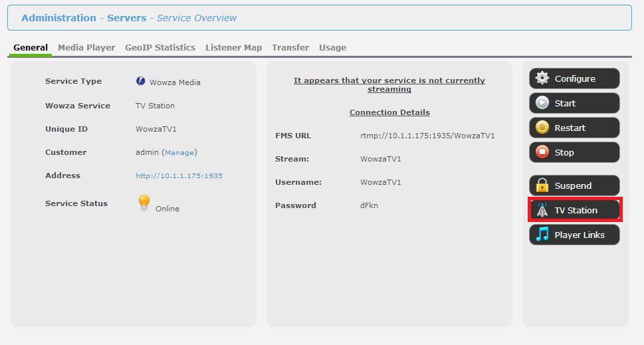
Task: Click the Configure gear icon
Action: coord(542,78)
